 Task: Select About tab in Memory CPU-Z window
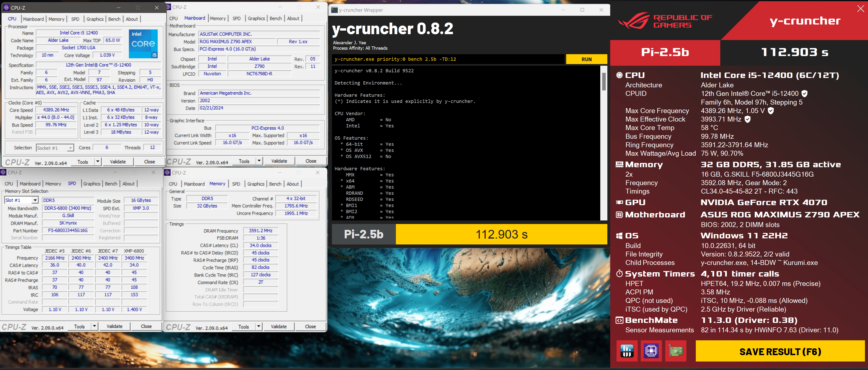(x=292, y=184)
